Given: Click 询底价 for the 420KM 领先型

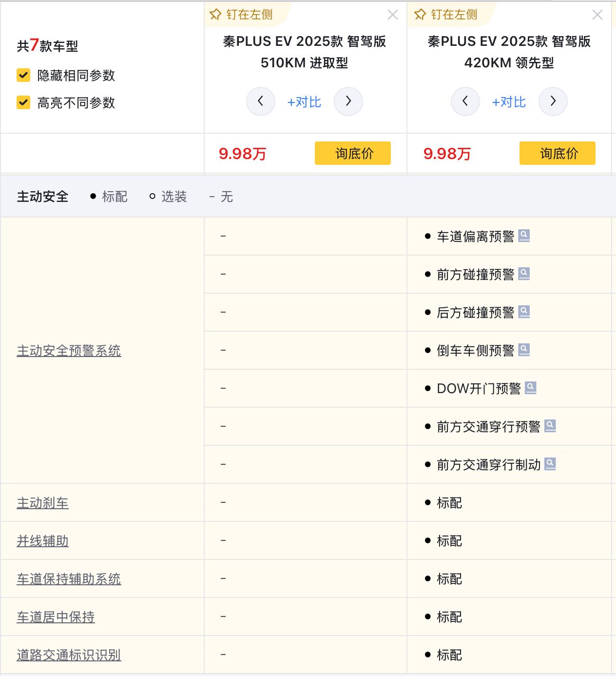Looking at the screenshot, I should 558,153.
